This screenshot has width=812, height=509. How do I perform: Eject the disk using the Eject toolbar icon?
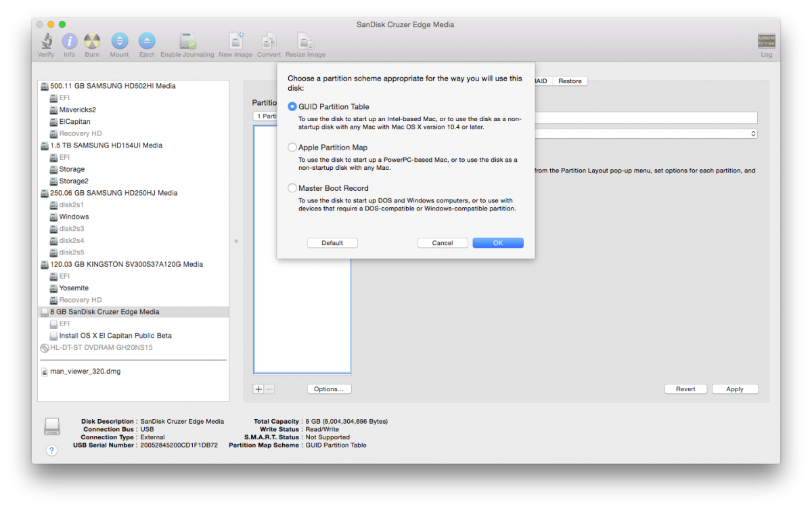pos(147,41)
